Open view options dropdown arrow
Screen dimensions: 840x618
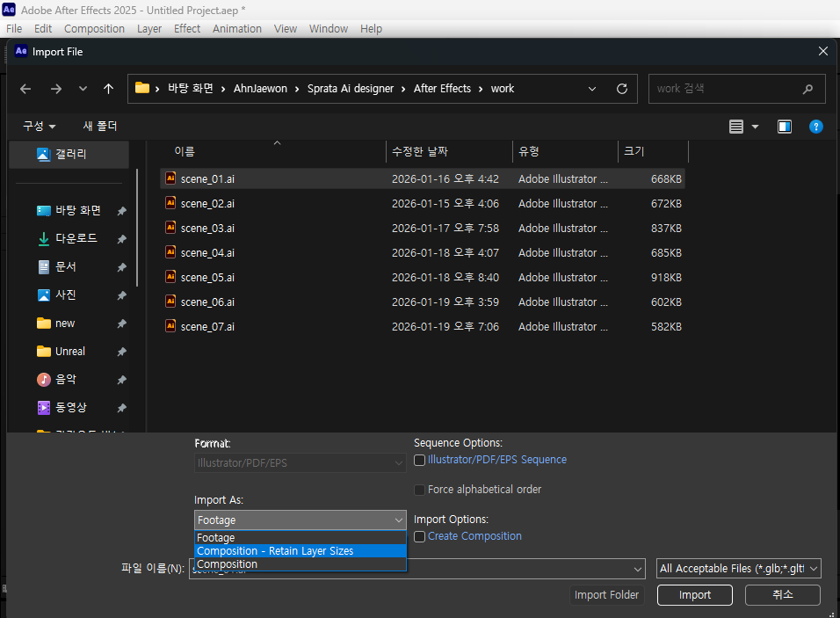756,127
